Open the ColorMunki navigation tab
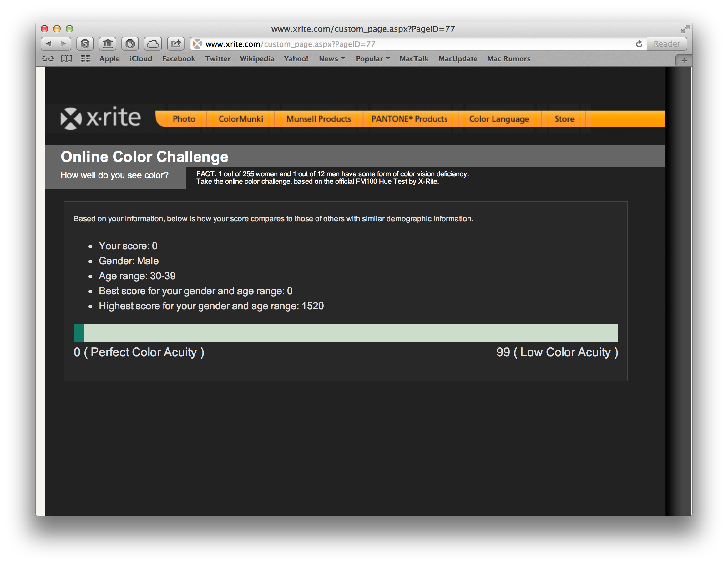Viewport: 728px width, 565px height. (x=241, y=119)
